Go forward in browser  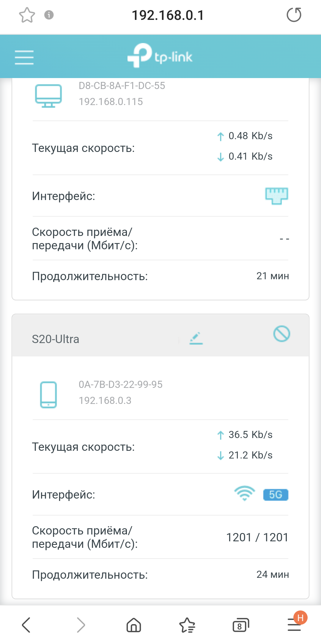(x=81, y=625)
